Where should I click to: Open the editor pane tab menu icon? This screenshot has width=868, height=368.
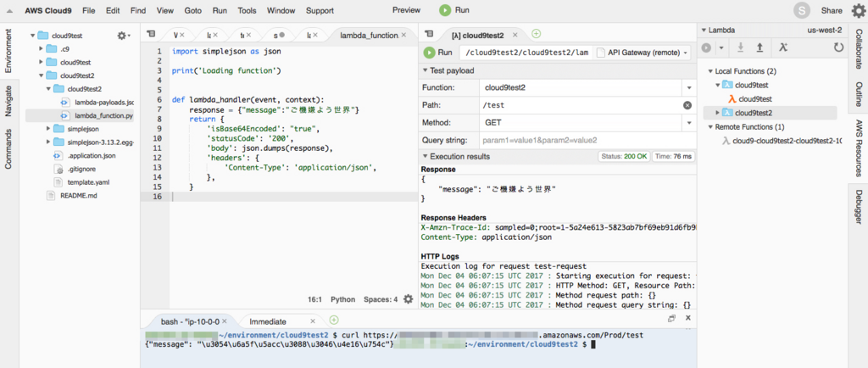(x=151, y=34)
